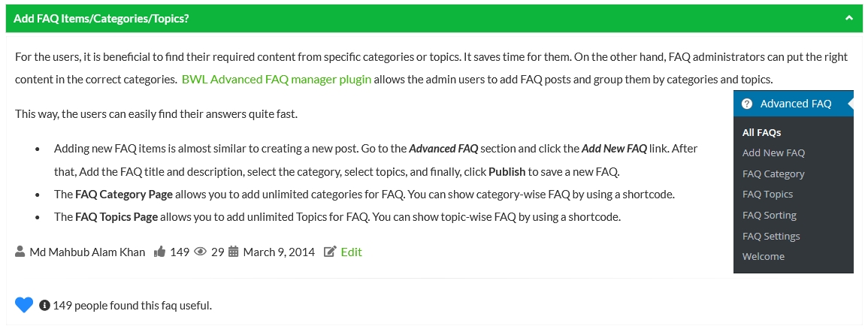Screen dimensions: 868x329
Task: Open FAQ Settings in the menu
Action: [x=771, y=236]
